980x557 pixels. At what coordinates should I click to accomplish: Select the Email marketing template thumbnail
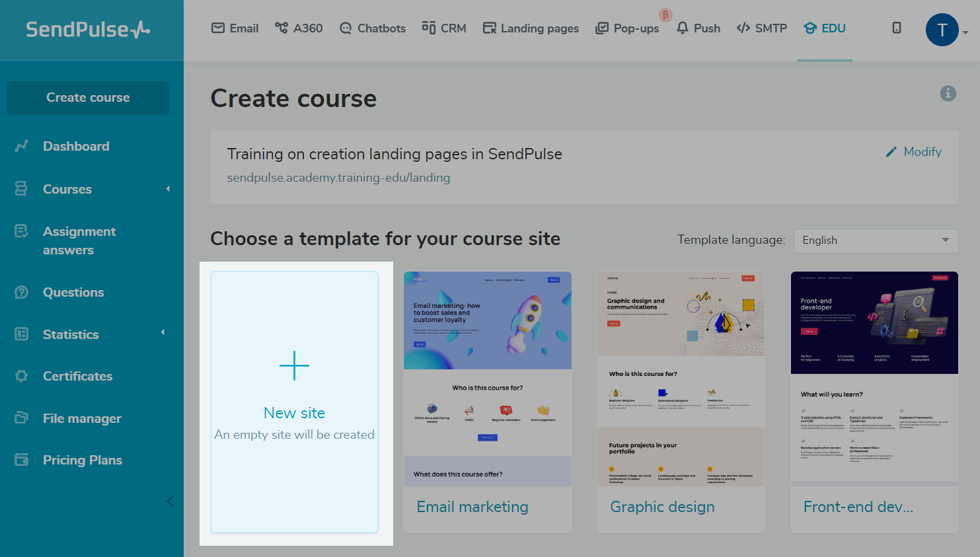(x=488, y=379)
